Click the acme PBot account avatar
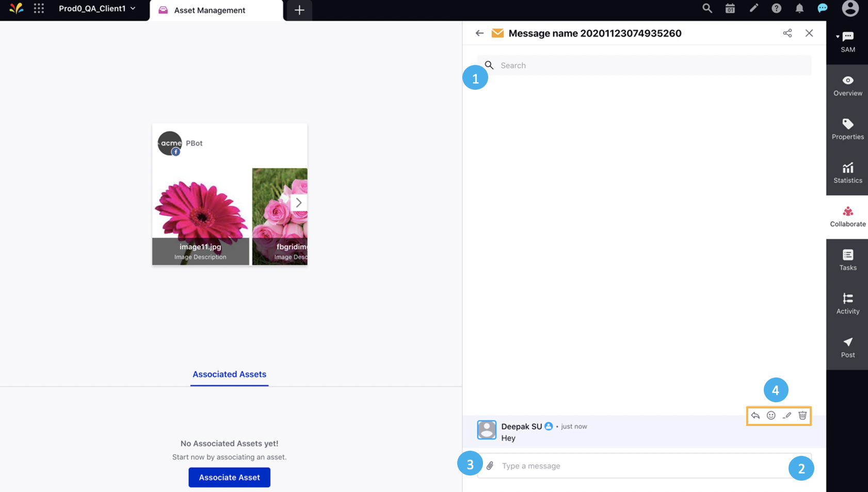Screen dimensions: 868x492 [x=170, y=143]
